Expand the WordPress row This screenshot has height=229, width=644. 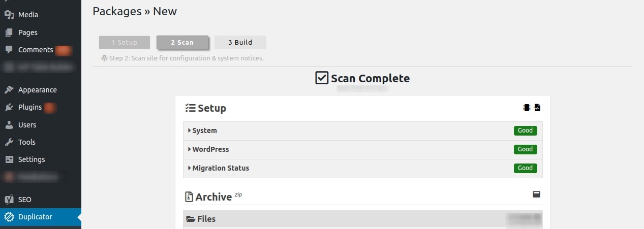pos(362,149)
